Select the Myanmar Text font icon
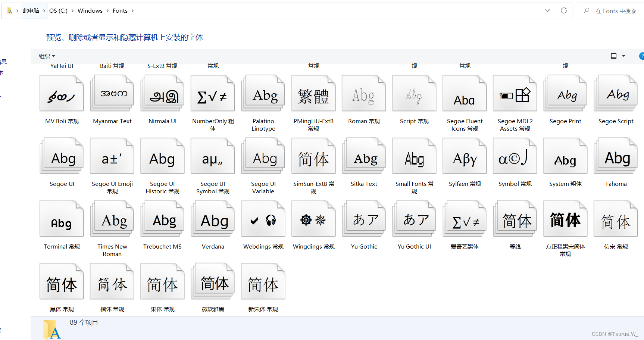The image size is (644, 340). tap(112, 93)
